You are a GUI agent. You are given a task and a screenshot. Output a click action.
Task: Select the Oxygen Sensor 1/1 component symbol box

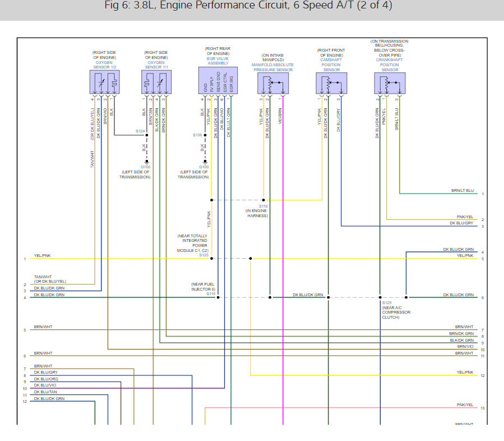click(156, 82)
